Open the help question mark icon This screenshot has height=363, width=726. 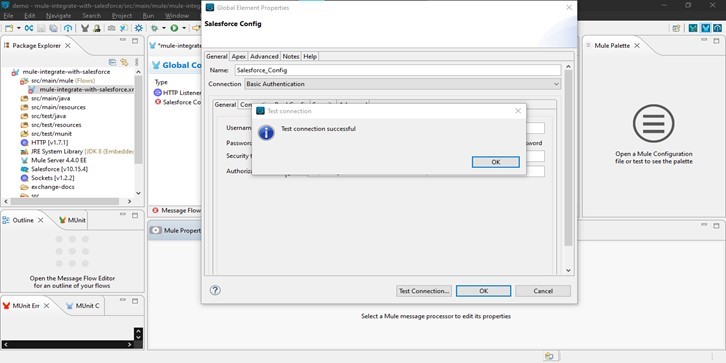pyautogui.click(x=215, y=290)
